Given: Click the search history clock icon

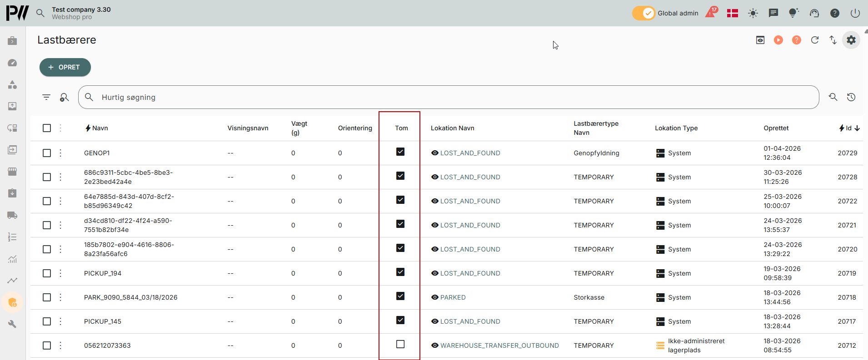Looking at the screenshot, I should 851,97.
